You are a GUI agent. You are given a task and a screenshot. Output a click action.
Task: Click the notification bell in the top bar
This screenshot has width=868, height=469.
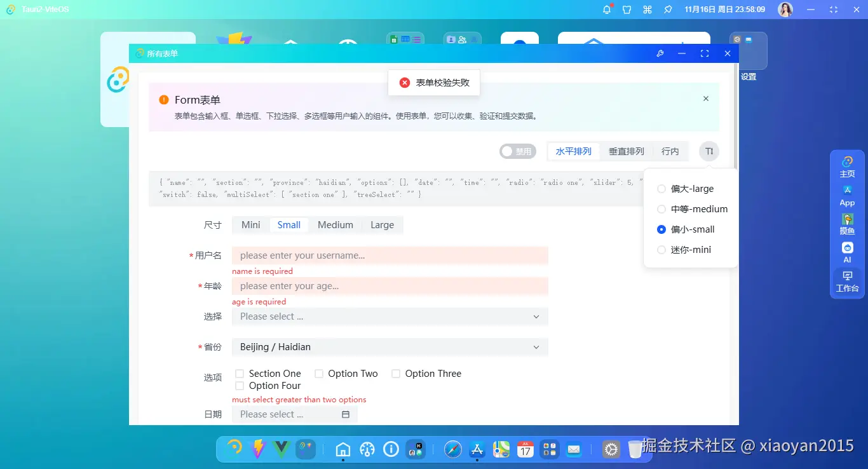point(606,10)
